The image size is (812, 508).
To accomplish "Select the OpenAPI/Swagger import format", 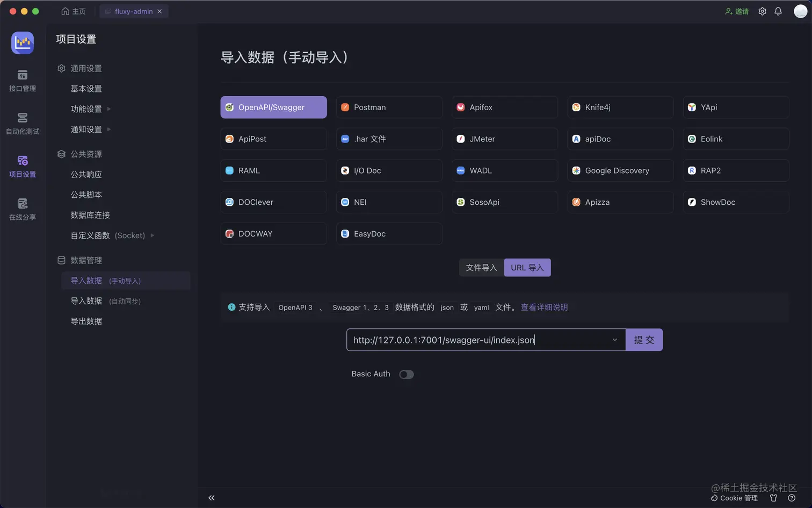I will coord(273,107).
